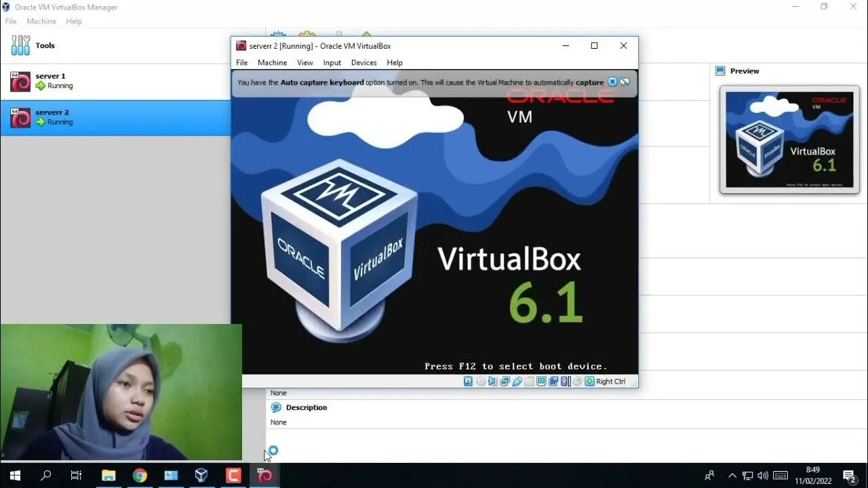This screenshot has width=868, height=488.
Task: Click the network icon in system tray
Action: 747,475
